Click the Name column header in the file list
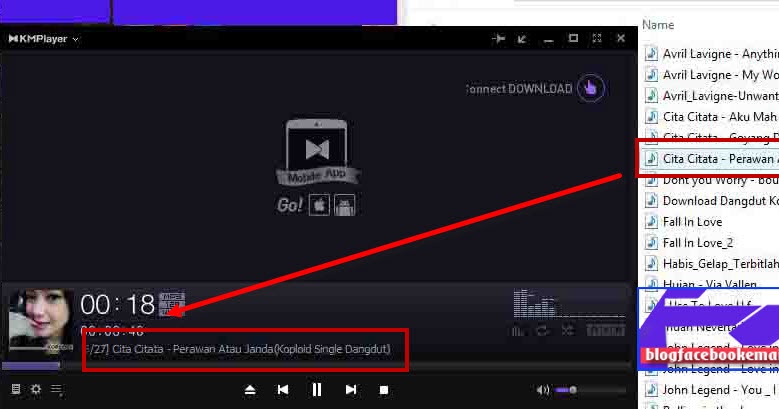This screenshot has width=779, height=409. pyautogui.click(x=658, y=25)
